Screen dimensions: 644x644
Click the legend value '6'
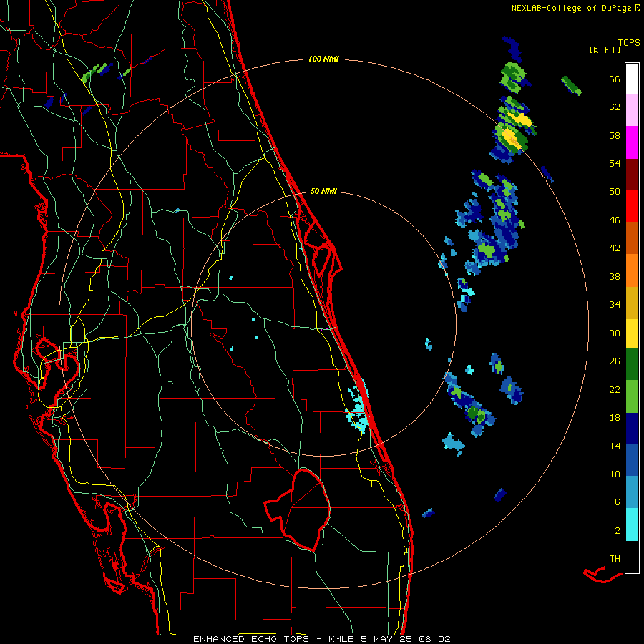coord(618,502)
